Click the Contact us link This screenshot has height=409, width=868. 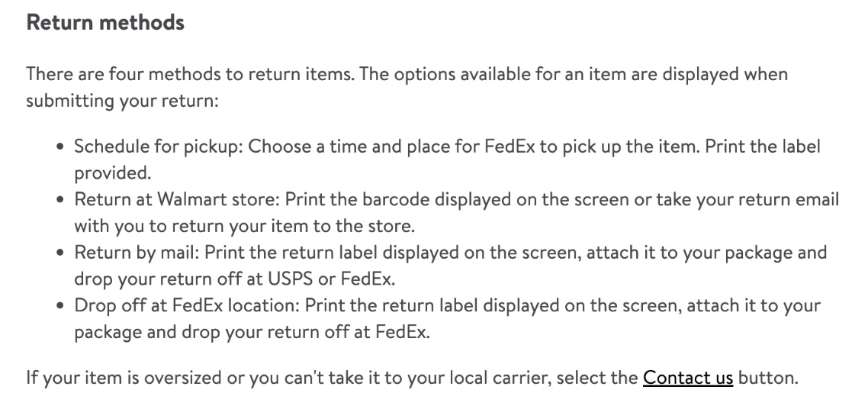click(x=687, y=378)
